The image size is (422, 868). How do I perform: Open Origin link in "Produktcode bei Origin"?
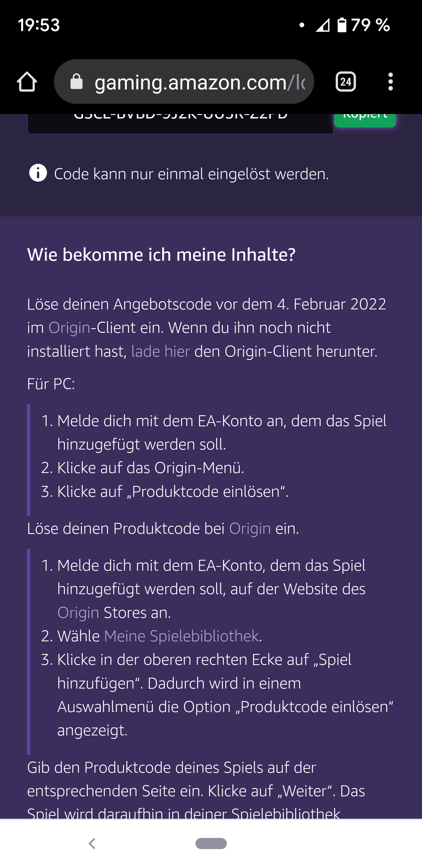coord(250,528)
